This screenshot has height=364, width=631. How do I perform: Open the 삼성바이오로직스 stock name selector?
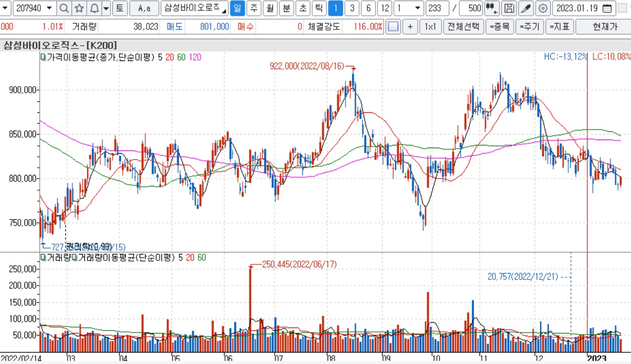[195, 8]
